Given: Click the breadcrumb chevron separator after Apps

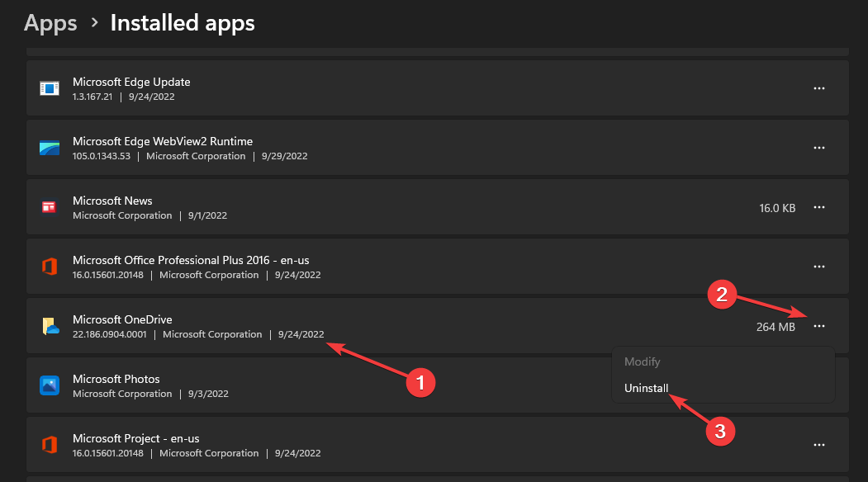Looking at the screenshot, I should (x=95, y=22).
